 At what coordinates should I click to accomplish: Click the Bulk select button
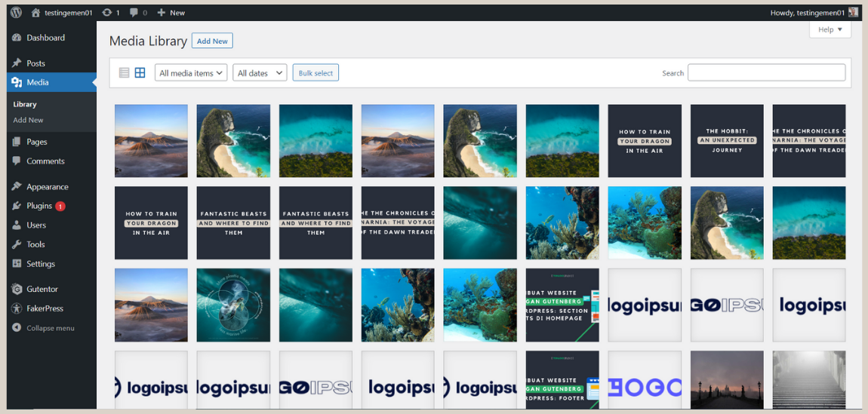pyautogui.click(x=315, y=72)
